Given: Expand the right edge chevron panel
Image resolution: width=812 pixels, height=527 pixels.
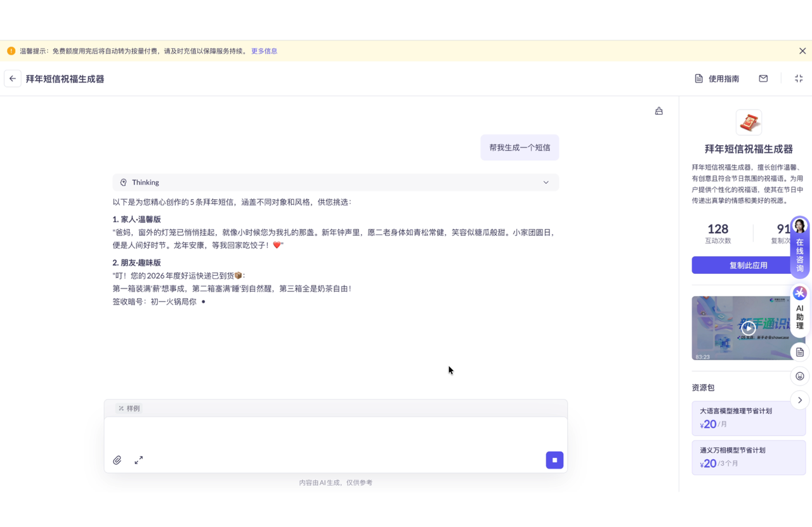Looking at the screenshot, I should tap(799, 400).
